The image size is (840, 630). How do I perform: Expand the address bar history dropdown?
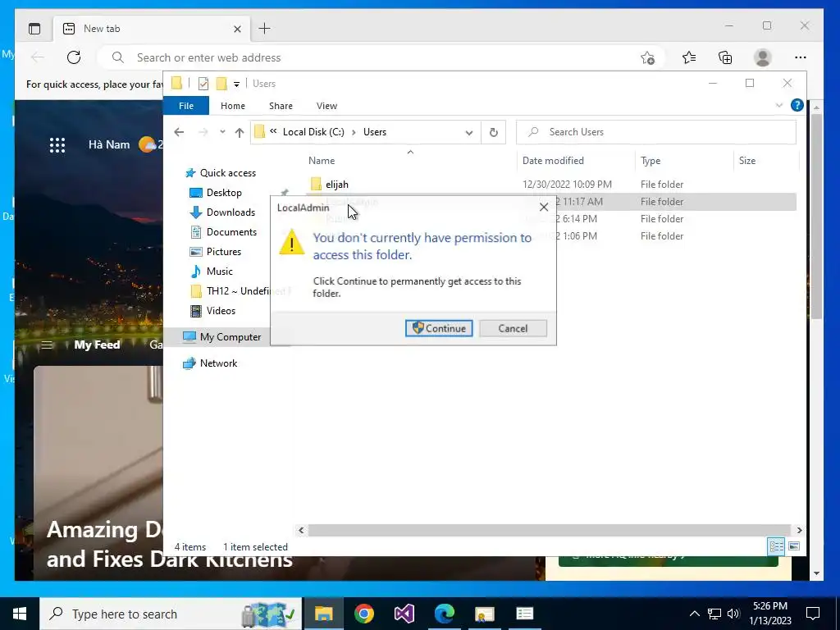point(468,132)
